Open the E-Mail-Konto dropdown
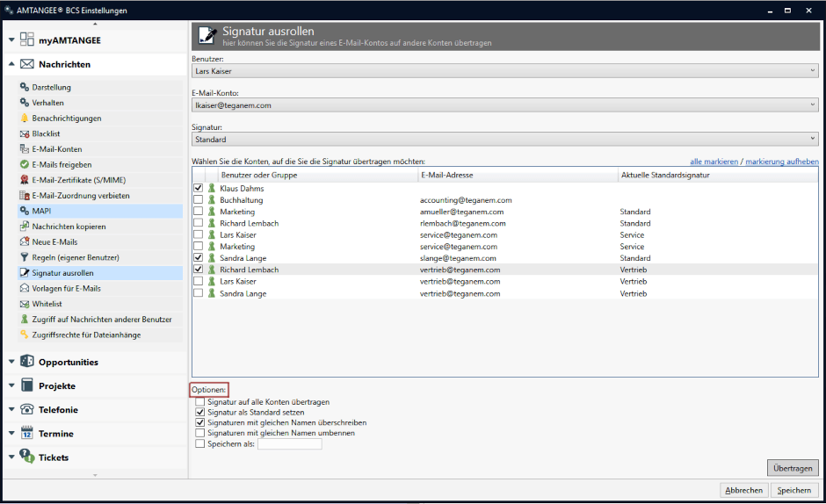Viewport: 826px width, 504px height. coord(504,105)
